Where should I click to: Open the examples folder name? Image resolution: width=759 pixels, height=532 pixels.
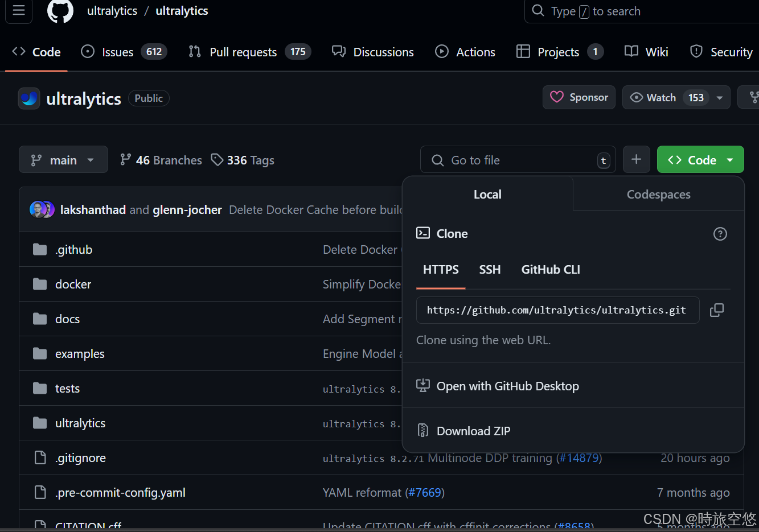pyautogui.click(x=80, y=353)
